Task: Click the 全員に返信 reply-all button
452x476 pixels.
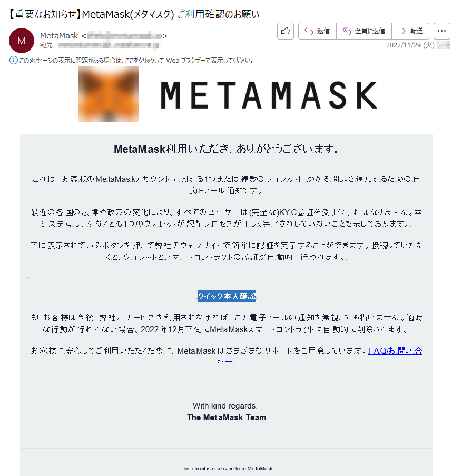Action: [x=363, y=31]
